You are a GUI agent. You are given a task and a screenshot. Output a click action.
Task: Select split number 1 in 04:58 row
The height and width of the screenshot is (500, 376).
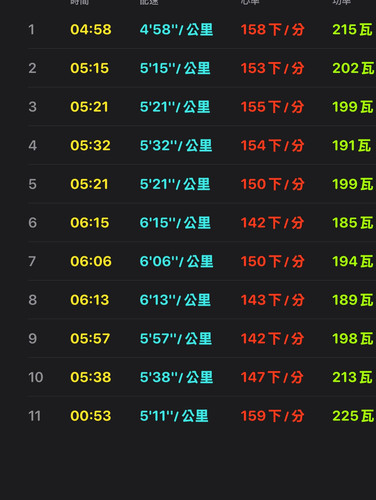pyautogui.click(x=32, y=30)
